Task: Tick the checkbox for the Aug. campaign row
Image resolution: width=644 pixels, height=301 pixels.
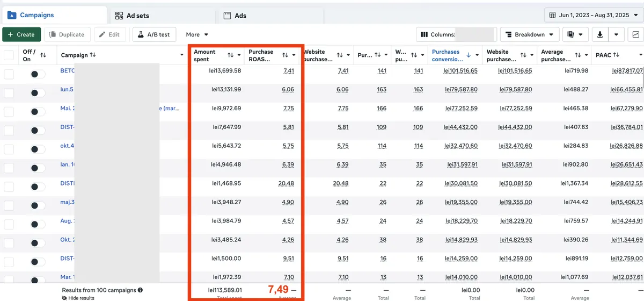Action: [x=9, y=224]
